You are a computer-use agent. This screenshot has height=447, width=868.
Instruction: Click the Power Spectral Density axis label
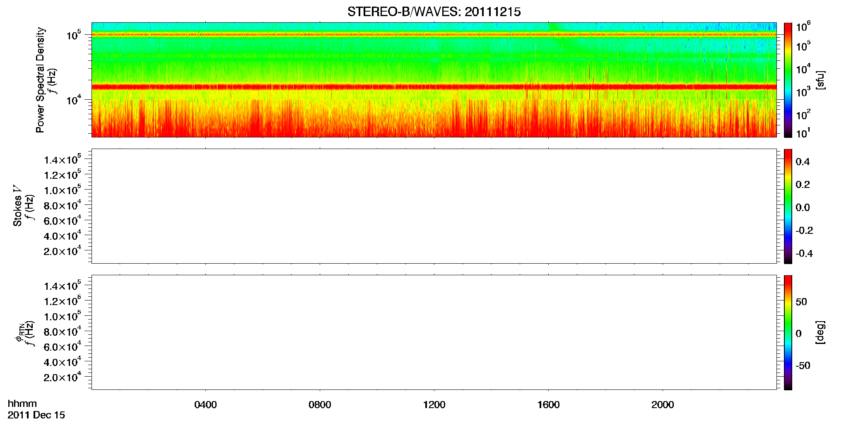tap(40, 80)
